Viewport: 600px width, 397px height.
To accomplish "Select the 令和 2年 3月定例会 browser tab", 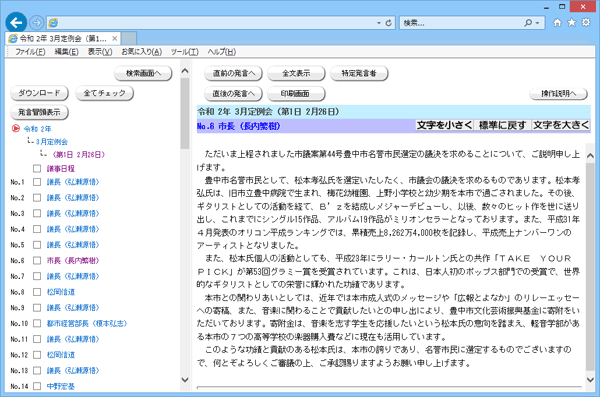I will click(63, 38).
